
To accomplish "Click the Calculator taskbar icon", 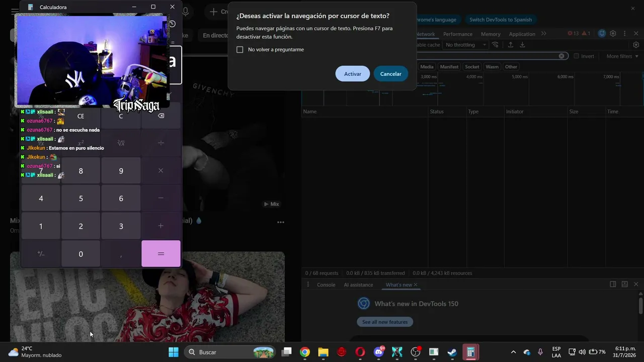I will [471, 352].
